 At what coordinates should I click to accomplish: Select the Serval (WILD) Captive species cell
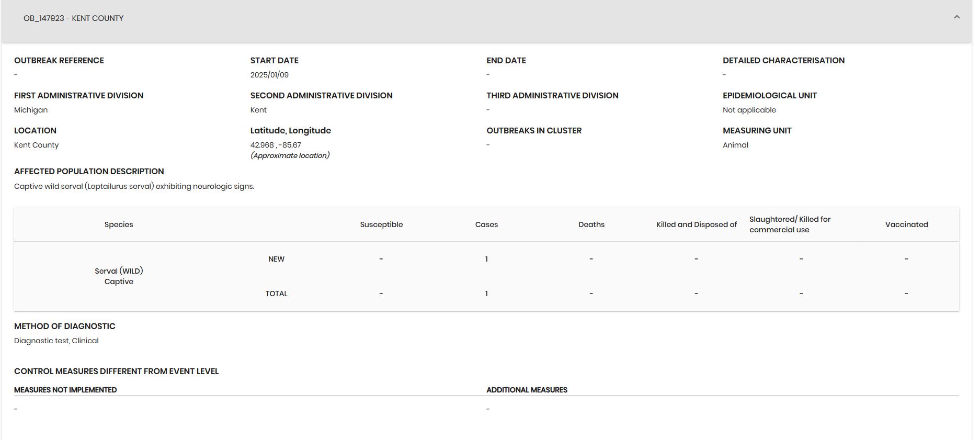coord(119,276)
